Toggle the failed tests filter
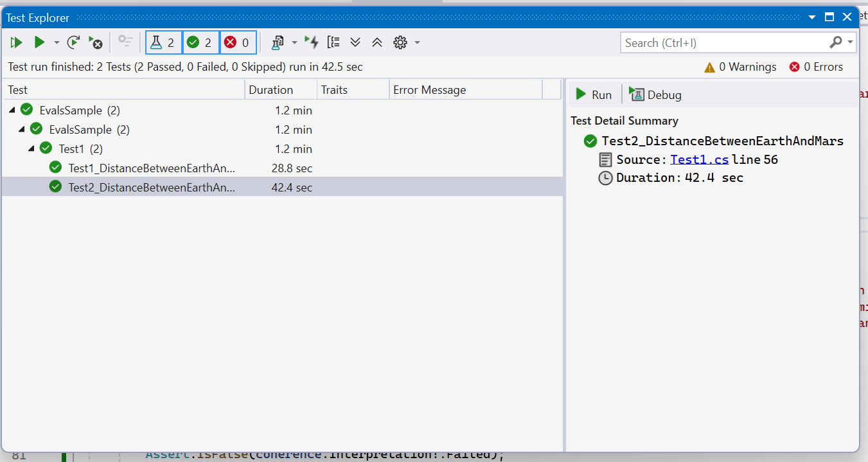This screenshot has width=868, height=462. (238, 42)
